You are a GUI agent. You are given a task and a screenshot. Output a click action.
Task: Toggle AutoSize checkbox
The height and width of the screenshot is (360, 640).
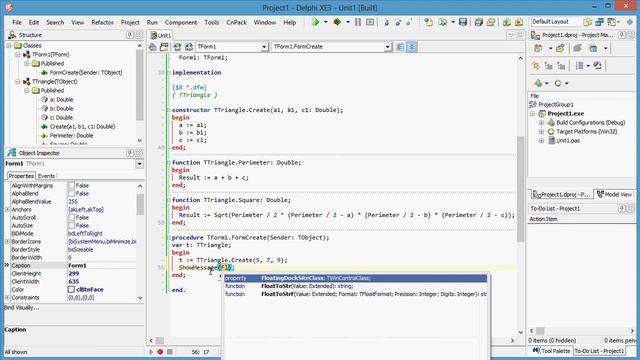tap(71, 225)
